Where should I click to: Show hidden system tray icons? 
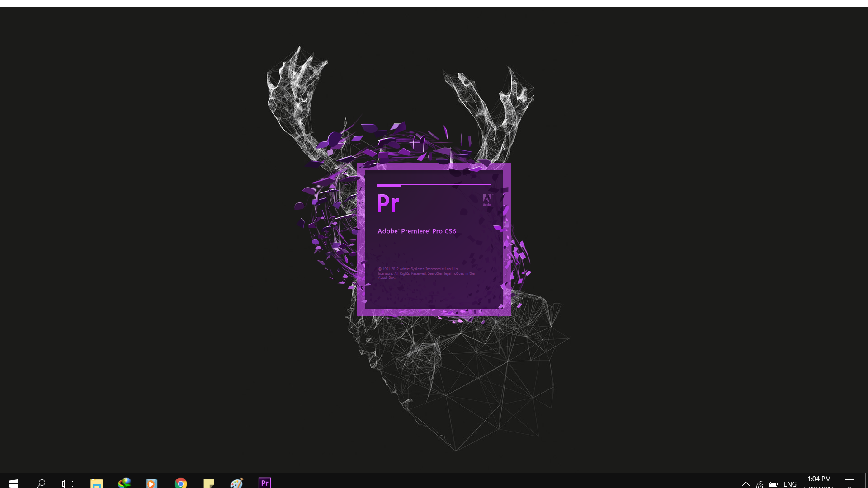click(x=746, y=484)
